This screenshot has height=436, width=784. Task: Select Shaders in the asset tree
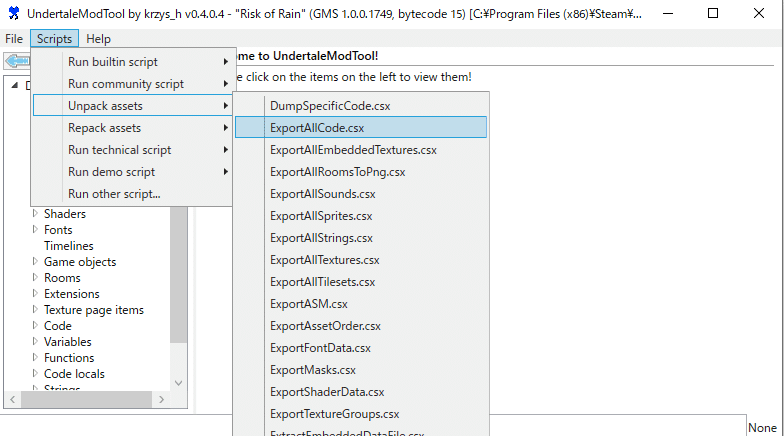coord(65,214)
